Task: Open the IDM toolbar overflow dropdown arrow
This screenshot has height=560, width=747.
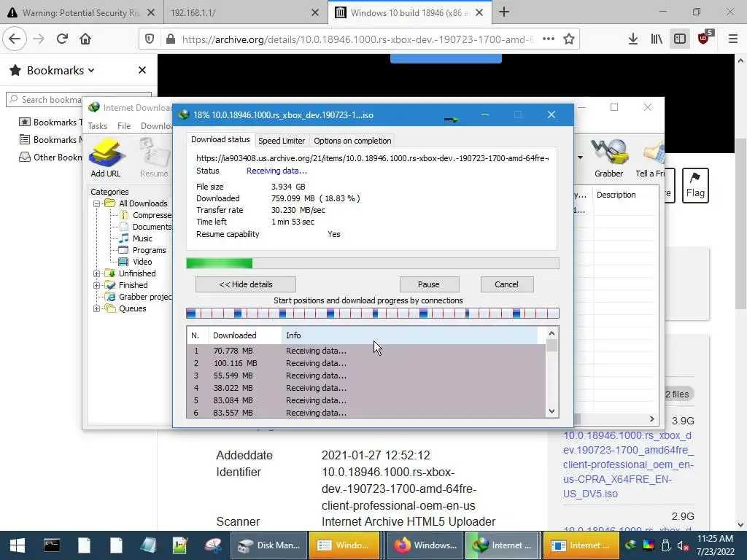Action: pyautogui.click(x=580, y=157)
